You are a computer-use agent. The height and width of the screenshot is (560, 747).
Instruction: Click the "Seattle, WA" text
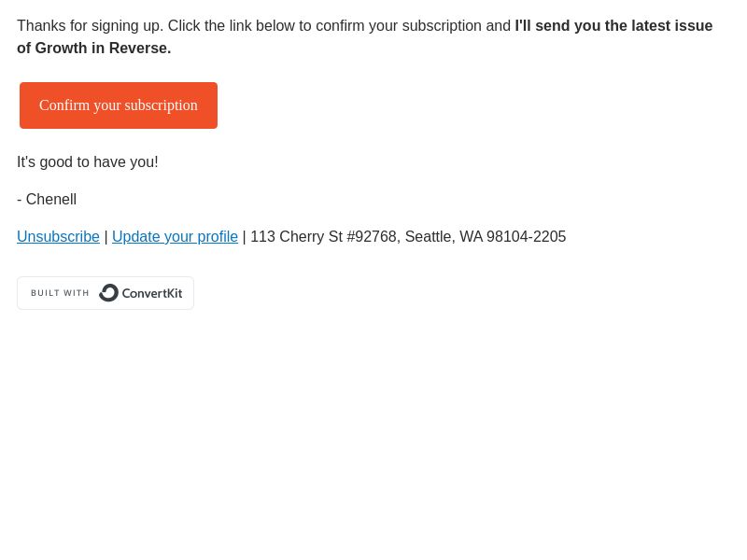[444, 237]
